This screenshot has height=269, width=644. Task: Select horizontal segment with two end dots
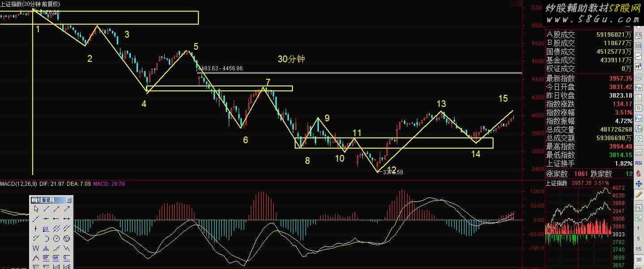point(67,218)
